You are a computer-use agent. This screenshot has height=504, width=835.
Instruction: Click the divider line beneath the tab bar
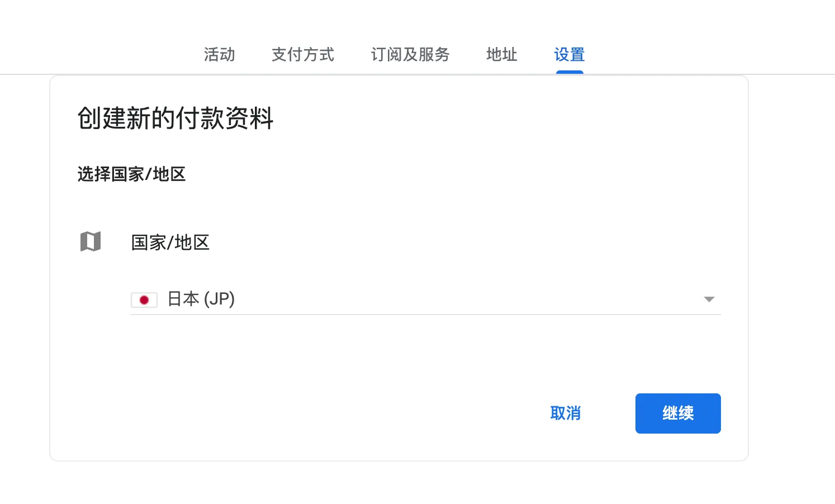pos(782,74)
